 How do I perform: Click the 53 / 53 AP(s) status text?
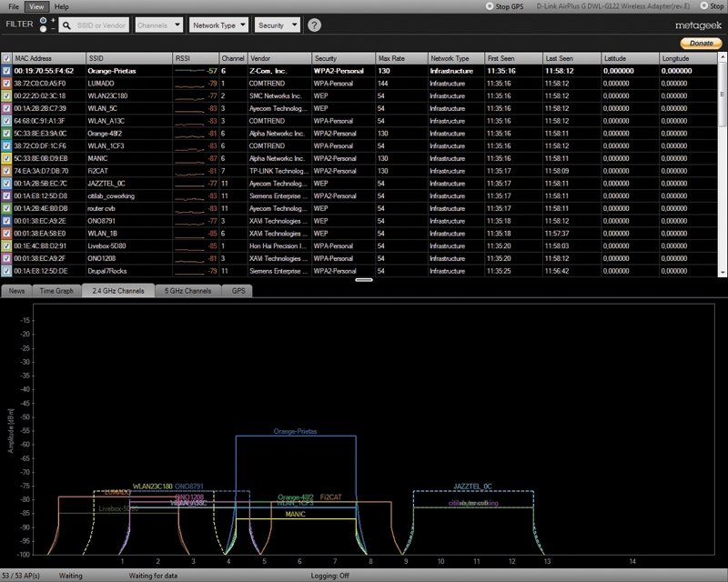tap(21, 576)
